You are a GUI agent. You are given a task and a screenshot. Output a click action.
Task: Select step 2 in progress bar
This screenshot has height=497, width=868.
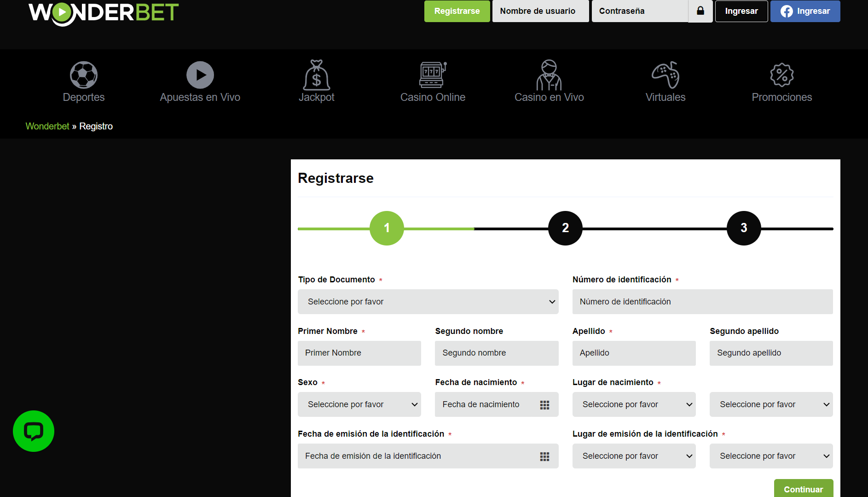point(565,228)
